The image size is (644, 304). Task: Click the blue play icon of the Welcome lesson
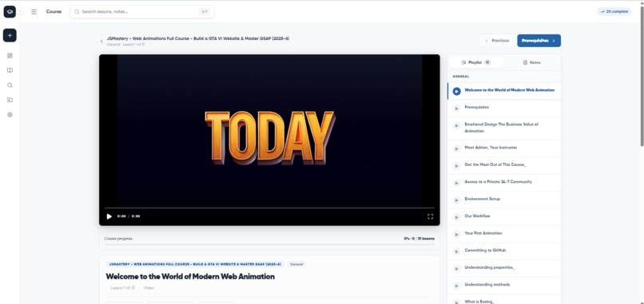[456, 91]
